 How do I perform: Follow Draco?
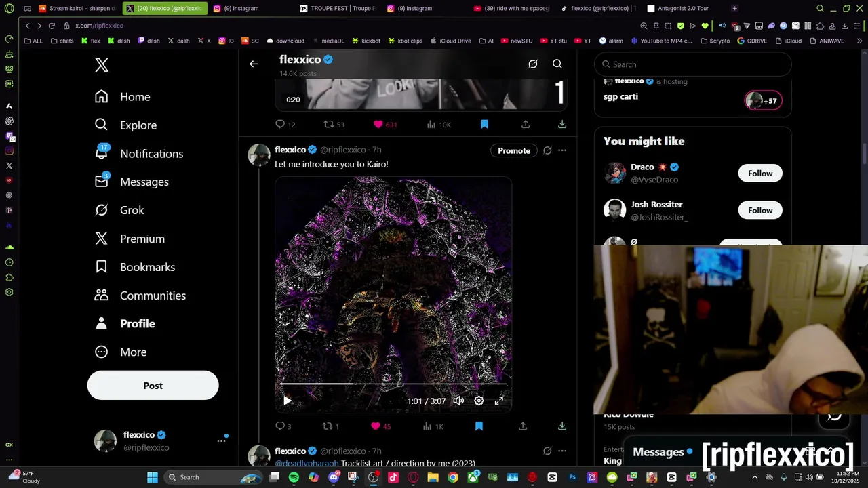click(760, 174)
